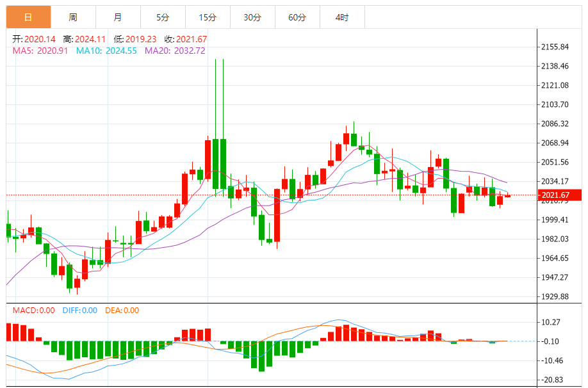Image resolution: width=588 pixels, height=388 pixels.
Task: Click the MA10: 2024.55 label
Action: point(106,51)
